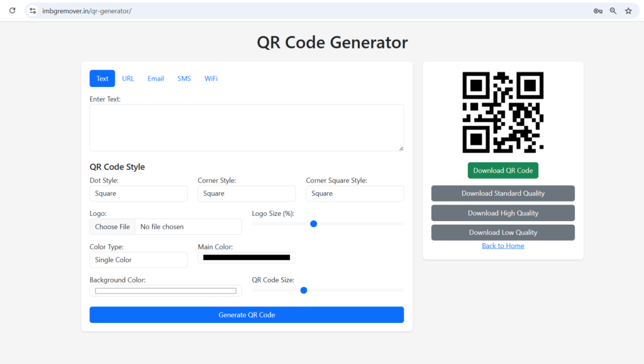Screen dimensions: 644x364
Task: Follow the Back to Home link
Action: point(503,246)
